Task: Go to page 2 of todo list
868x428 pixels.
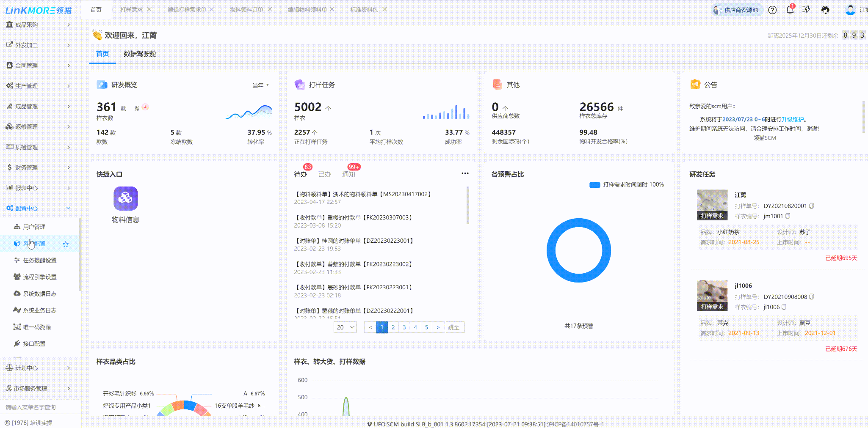Action: click(393, 327)
